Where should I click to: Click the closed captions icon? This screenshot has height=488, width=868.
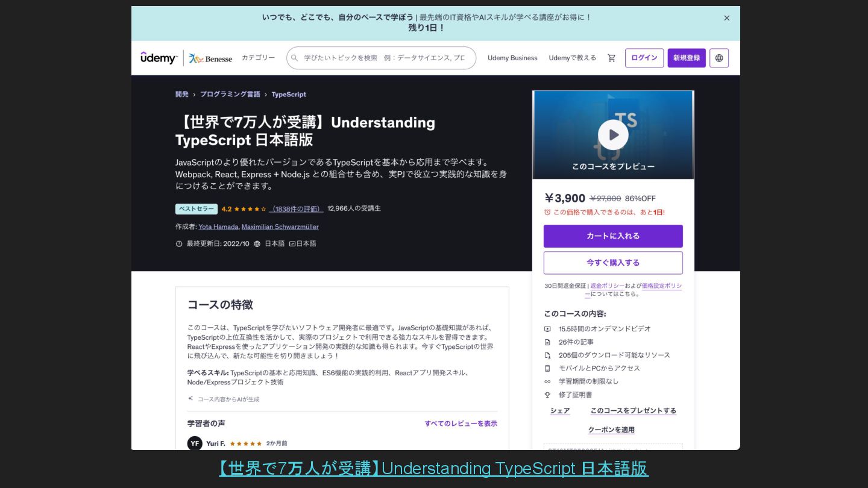(292, 244)
